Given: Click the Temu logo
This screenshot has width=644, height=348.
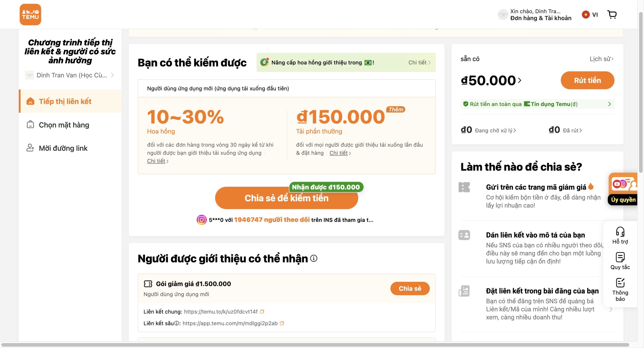Looking at the screenshot, I should (x=30, y=14).
